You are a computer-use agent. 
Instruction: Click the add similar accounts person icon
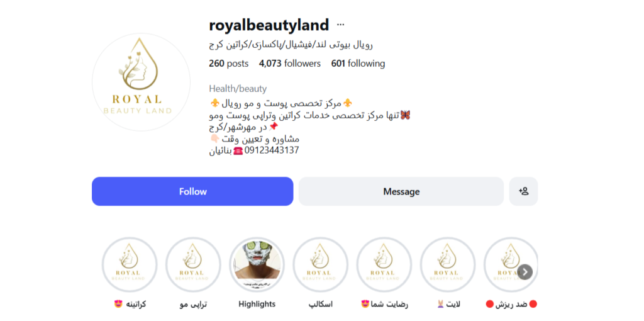(523, 191)
